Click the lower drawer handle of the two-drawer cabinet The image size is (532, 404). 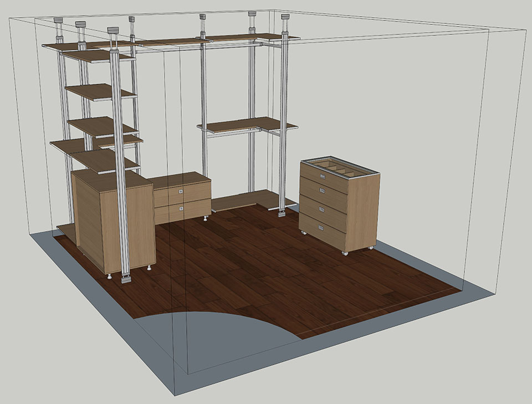(x=182, y=208)
